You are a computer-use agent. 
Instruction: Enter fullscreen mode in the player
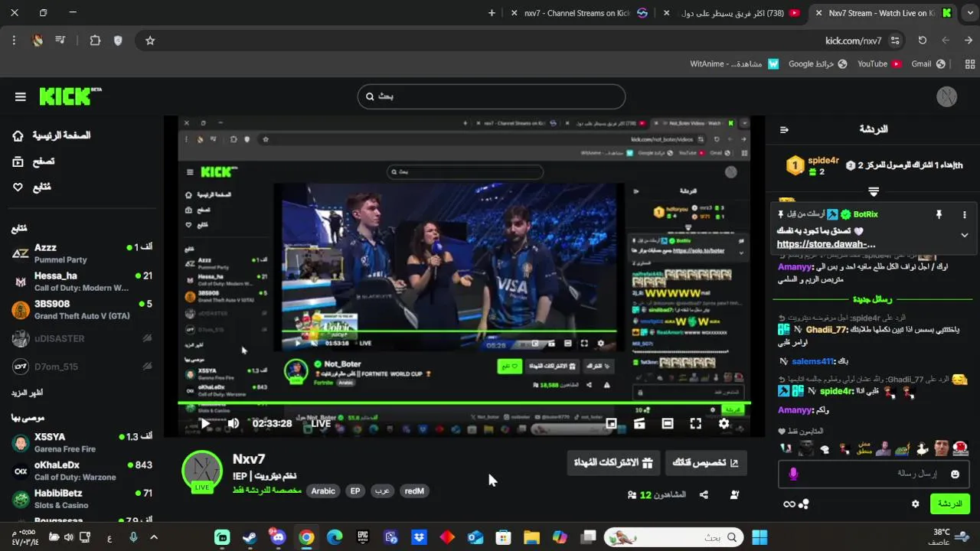click(695, 423)
